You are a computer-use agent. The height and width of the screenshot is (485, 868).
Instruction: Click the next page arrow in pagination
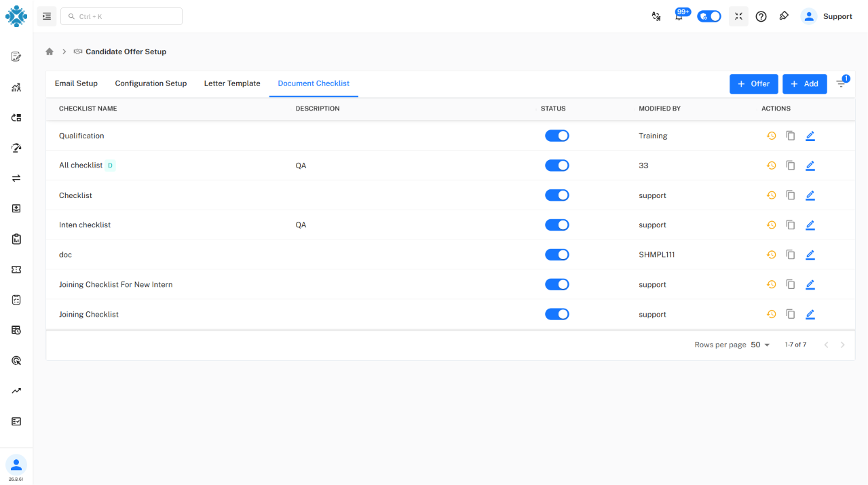point(843,345)
